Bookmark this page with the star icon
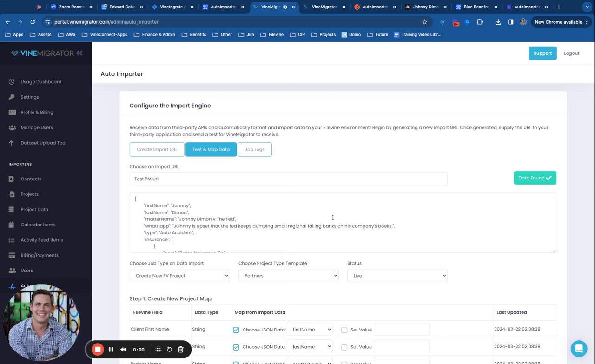595x364 pixels. [x=424, y=22]
